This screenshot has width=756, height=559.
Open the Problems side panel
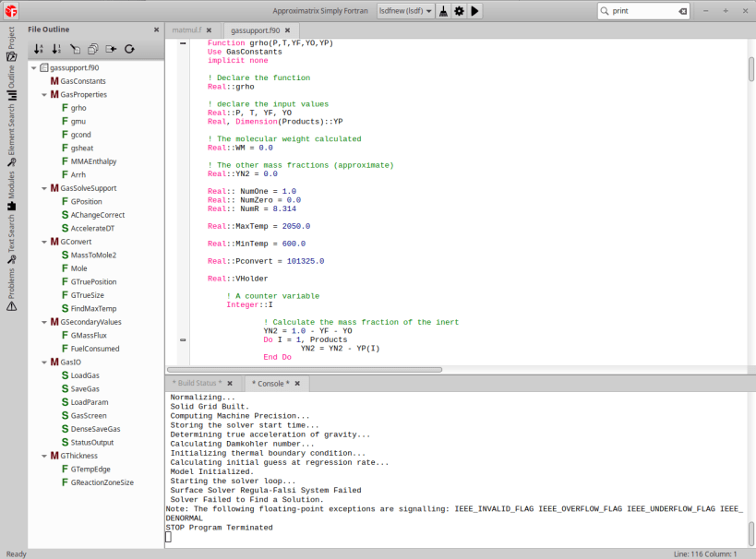point(11,284)
